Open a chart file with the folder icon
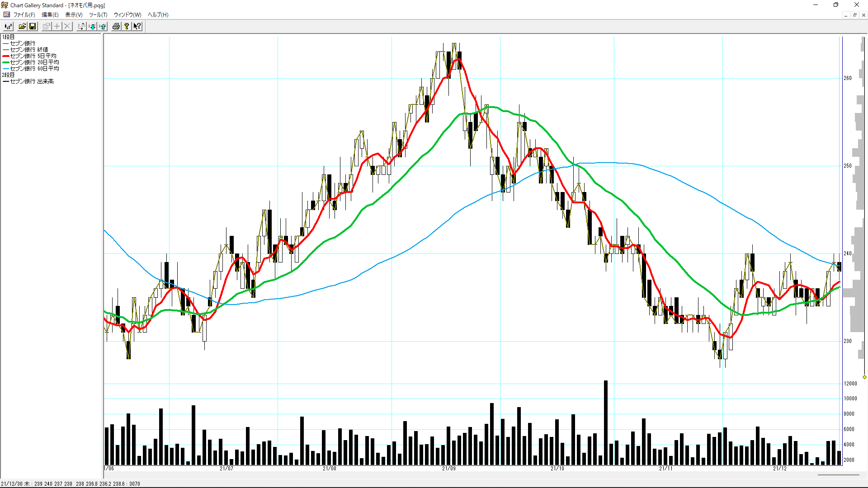The width and height of the screenshot is (868, 488). point(22,26)
